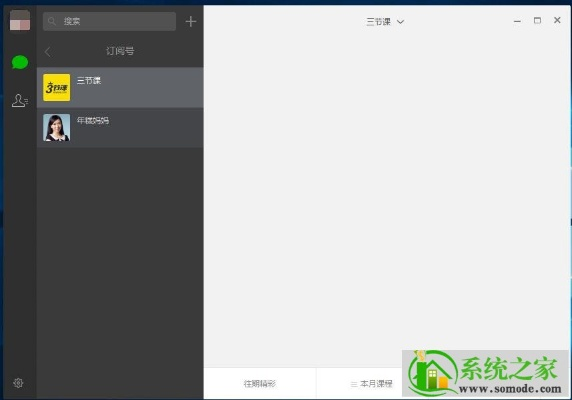572x400 pixels.
Task: Open the user profile avatar
Action: click(x=20, y=20)
